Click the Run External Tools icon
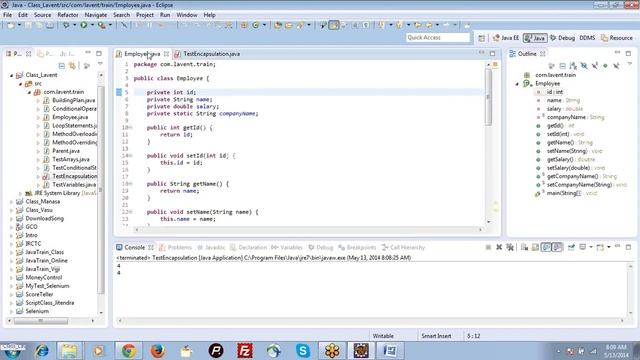The image size is (640, 360). point(101,25)
